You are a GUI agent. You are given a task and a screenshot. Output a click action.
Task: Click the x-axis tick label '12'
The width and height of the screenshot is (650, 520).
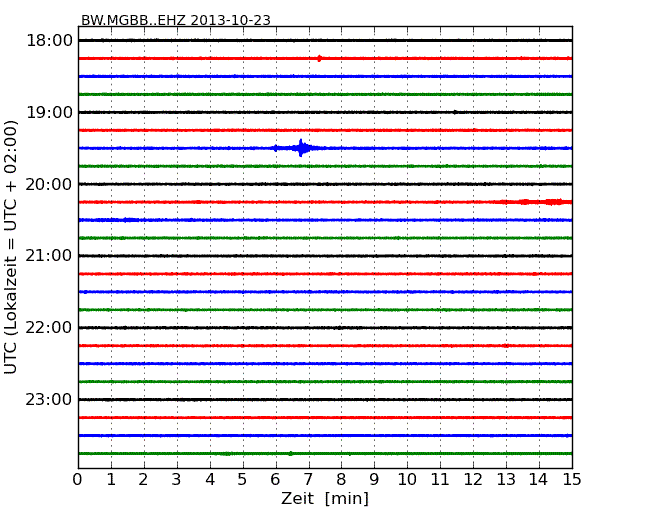(x=473, y=480)
